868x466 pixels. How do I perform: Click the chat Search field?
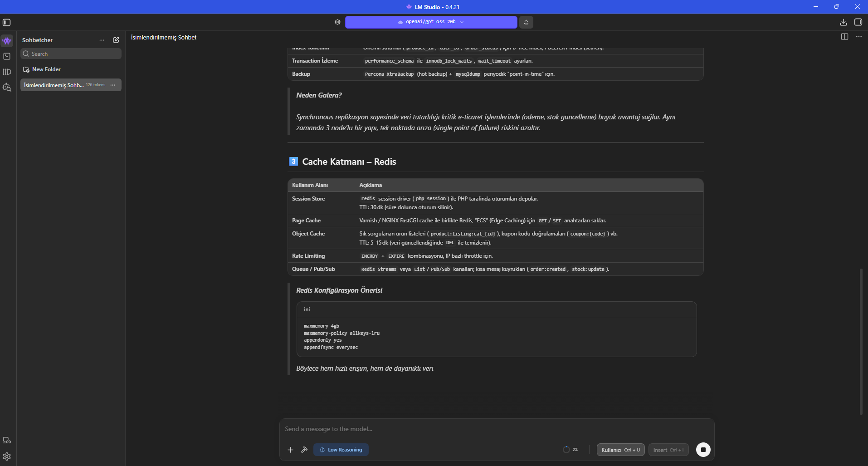click(x=71, y=54)
